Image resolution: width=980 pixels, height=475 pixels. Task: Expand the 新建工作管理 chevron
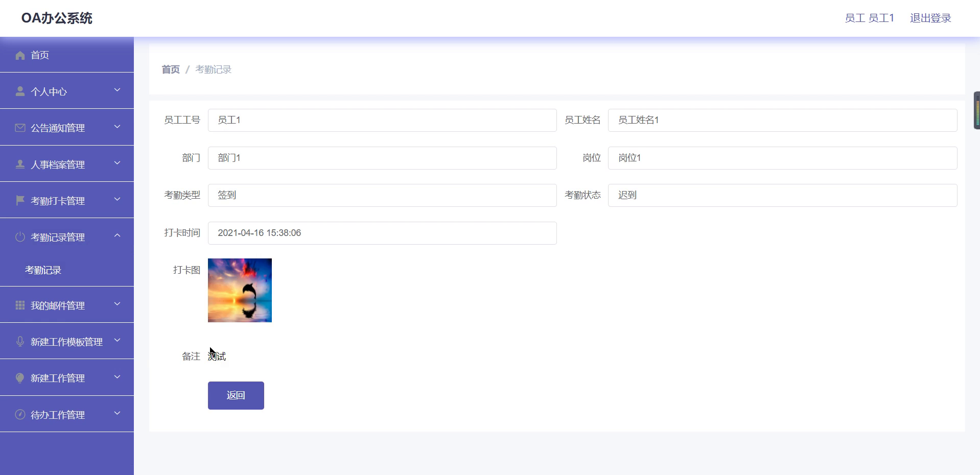coord(117,376)
